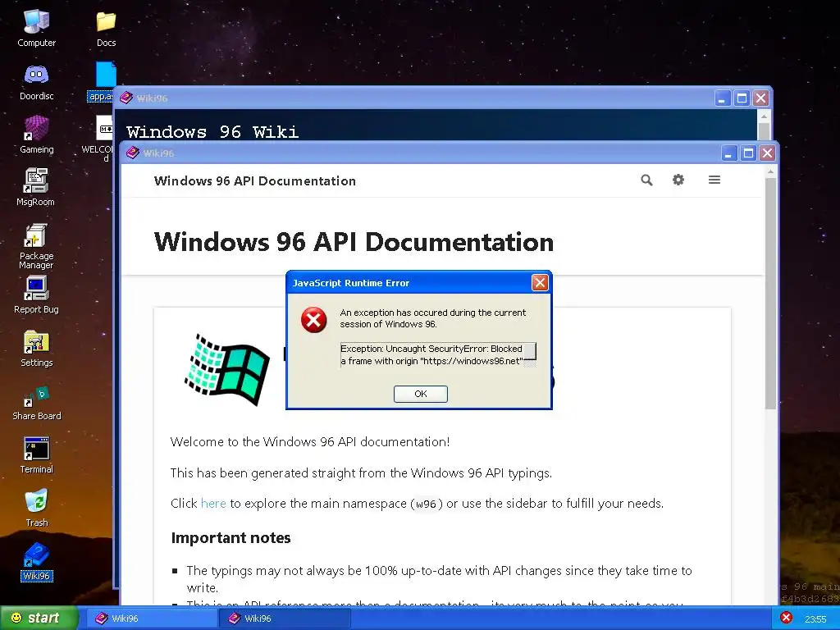This screenshot has height=630, width=840.
Task: Maximize the rear Wiki96 window
Action: (742, 98)
